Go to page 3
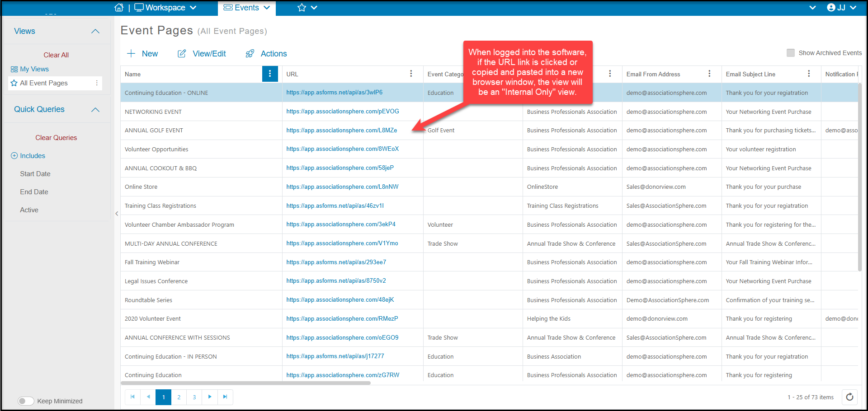The width and height of the screenshot is (868, 411). (194, 397)
